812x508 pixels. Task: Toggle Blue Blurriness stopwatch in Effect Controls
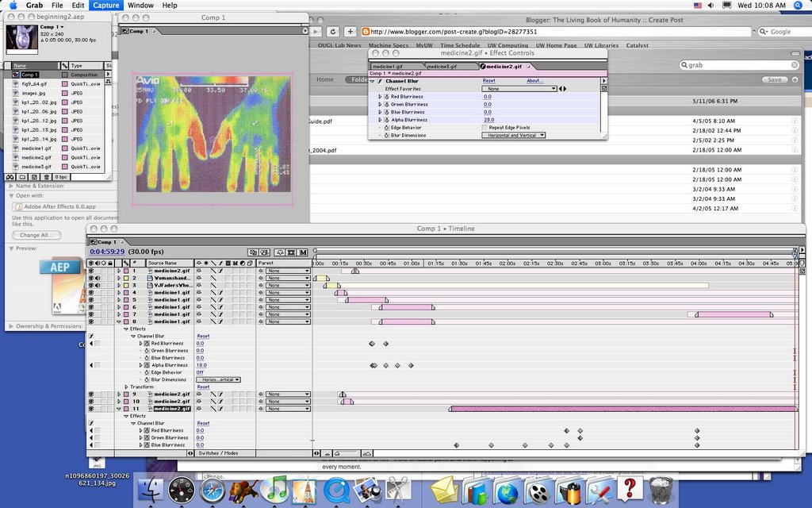click(386, 112)
